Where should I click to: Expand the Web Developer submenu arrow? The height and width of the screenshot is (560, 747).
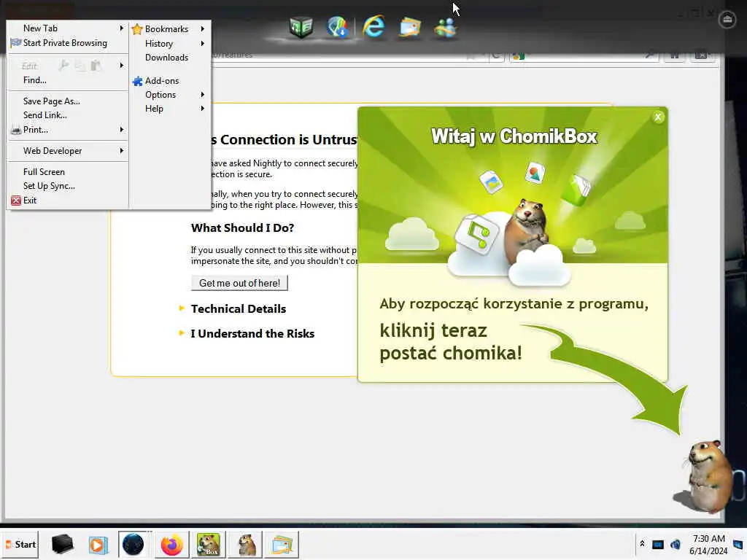tap(122, 151)
